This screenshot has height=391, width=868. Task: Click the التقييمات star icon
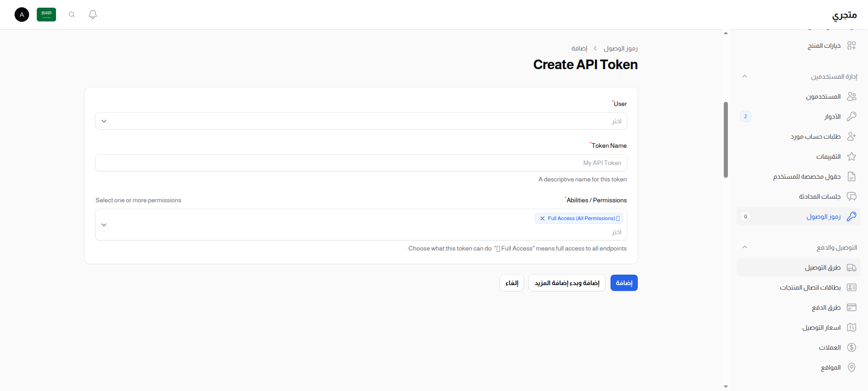(851, 156)
